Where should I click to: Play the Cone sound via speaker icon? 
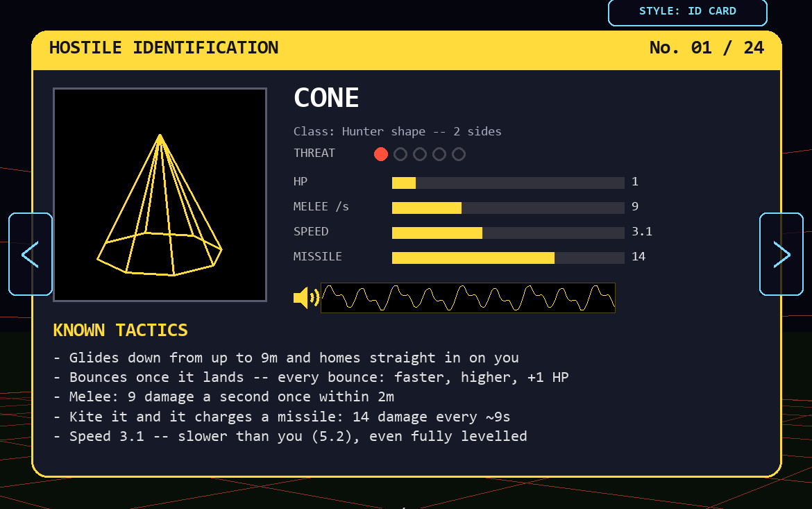tap(306, 298)
